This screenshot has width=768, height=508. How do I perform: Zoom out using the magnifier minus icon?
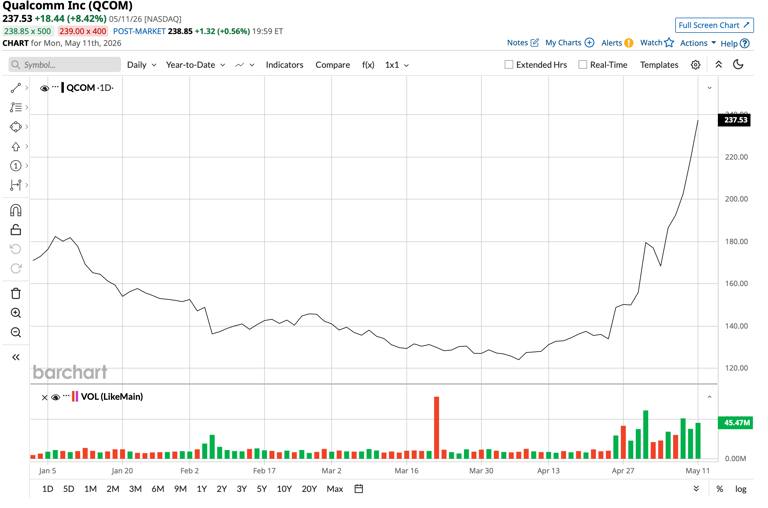[16, 333]
